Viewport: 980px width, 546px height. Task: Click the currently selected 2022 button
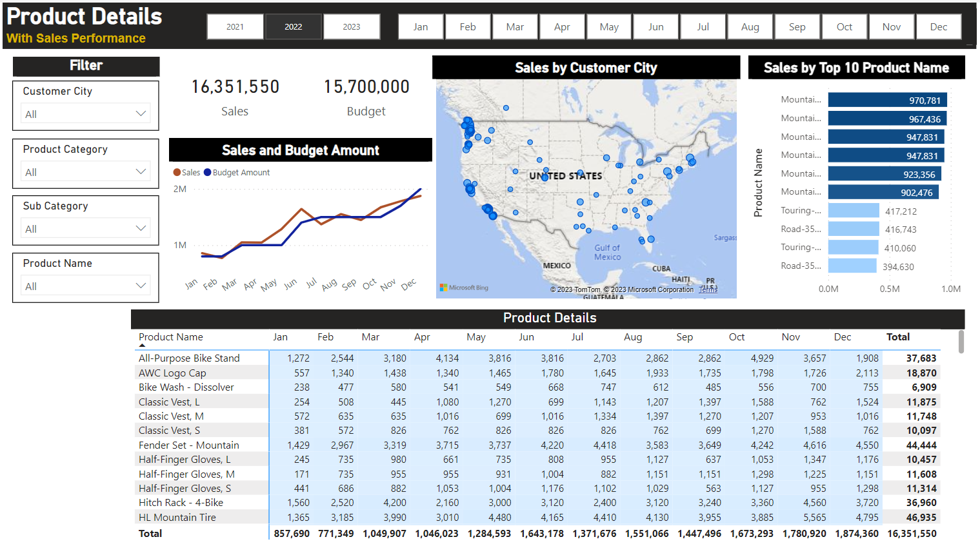click(293, 26)
